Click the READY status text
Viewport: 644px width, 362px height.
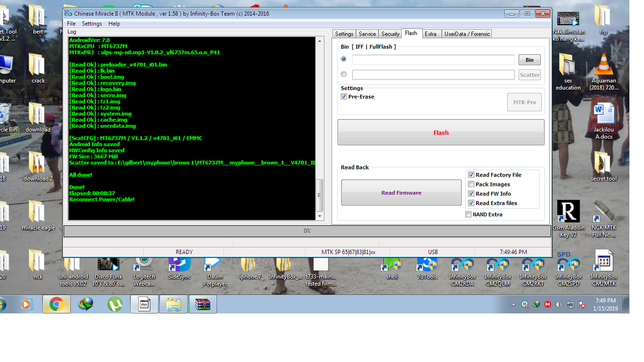pos(184,252)
